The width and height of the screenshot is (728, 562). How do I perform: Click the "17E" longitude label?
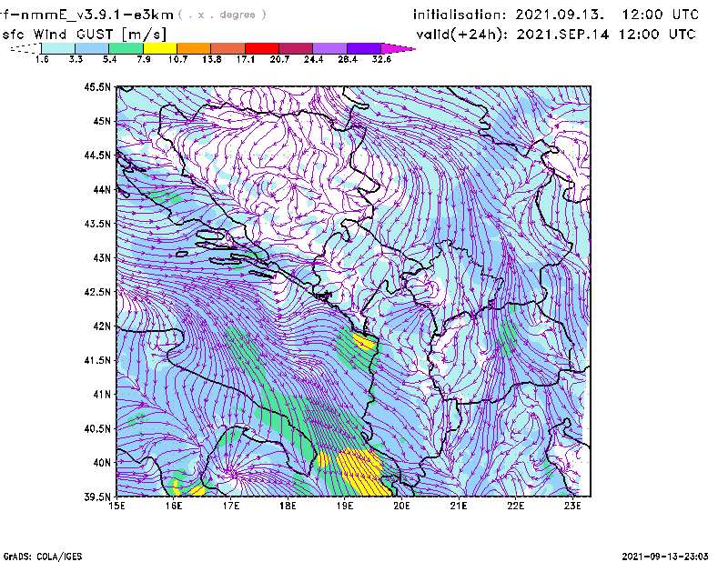pyautogui.click(x=231, y=506)
